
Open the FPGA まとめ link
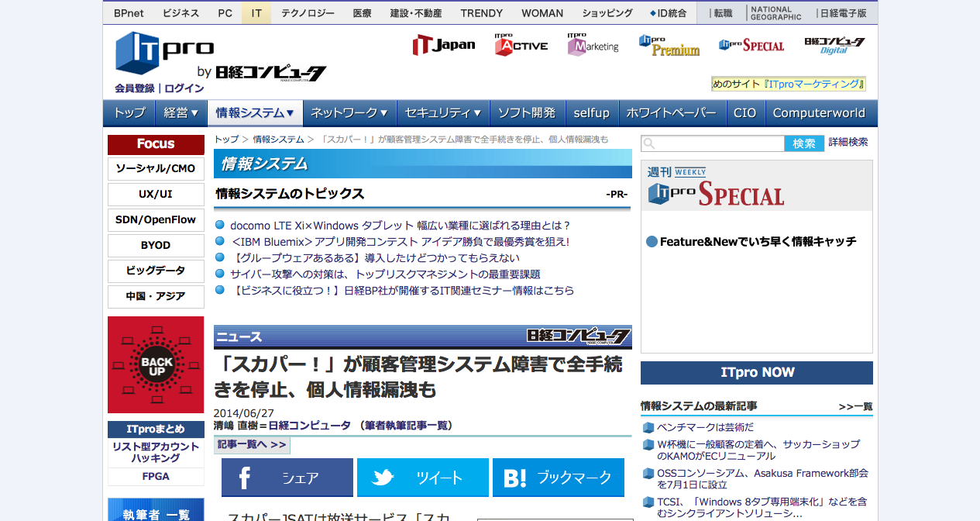[156, 477]
